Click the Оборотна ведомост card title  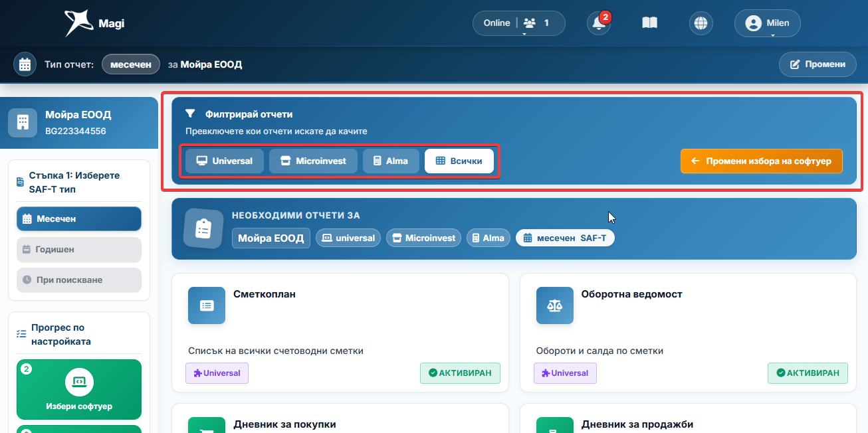tap(632, 294)
